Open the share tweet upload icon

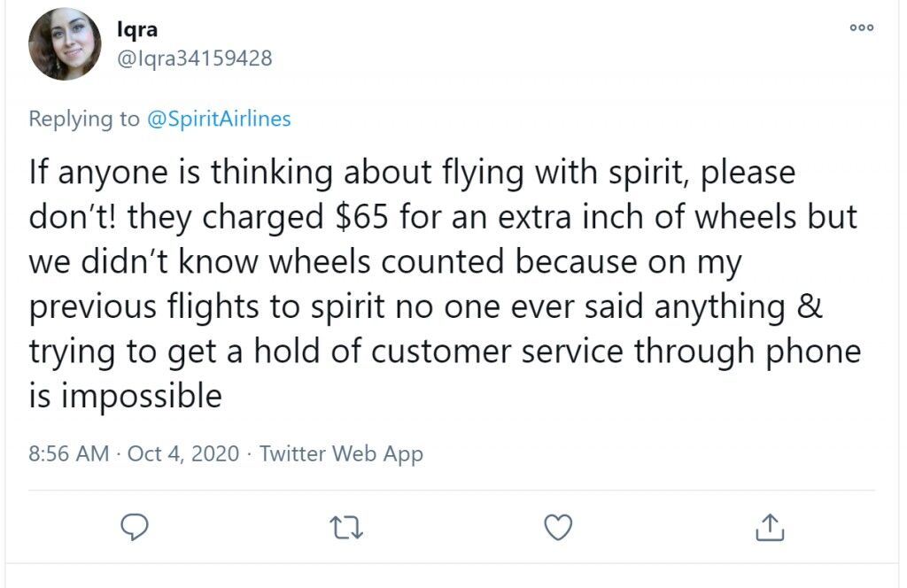point(770,527)
